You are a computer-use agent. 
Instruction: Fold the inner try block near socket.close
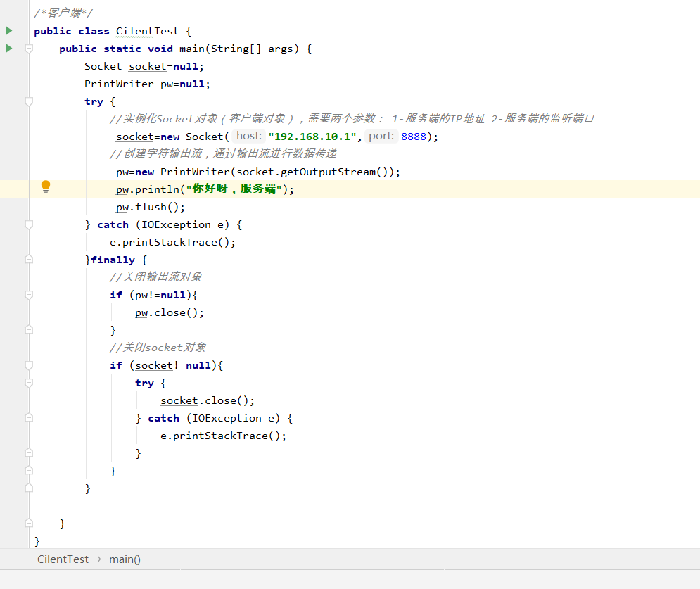pos(29,383)
